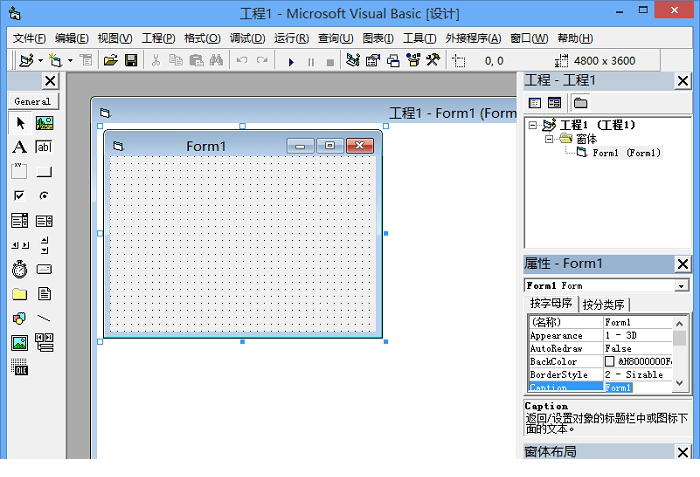Start the program with play button
This screenshot has height=477, width=700.
pos(291,62)
